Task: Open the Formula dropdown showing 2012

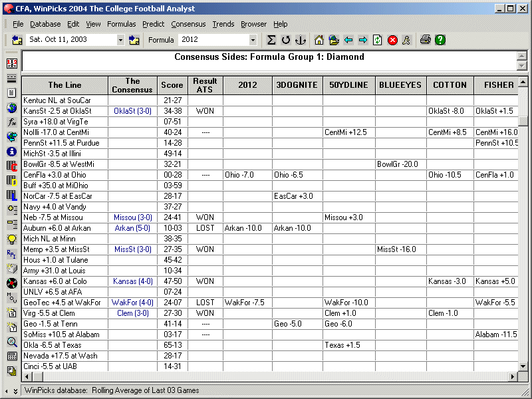Action: pyautogui.click(x=253, y=40)
